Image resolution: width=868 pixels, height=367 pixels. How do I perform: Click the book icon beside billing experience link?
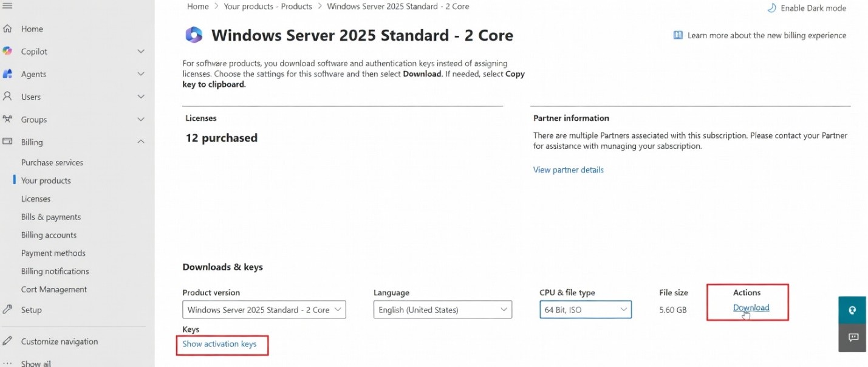click(x=678, y=35)
